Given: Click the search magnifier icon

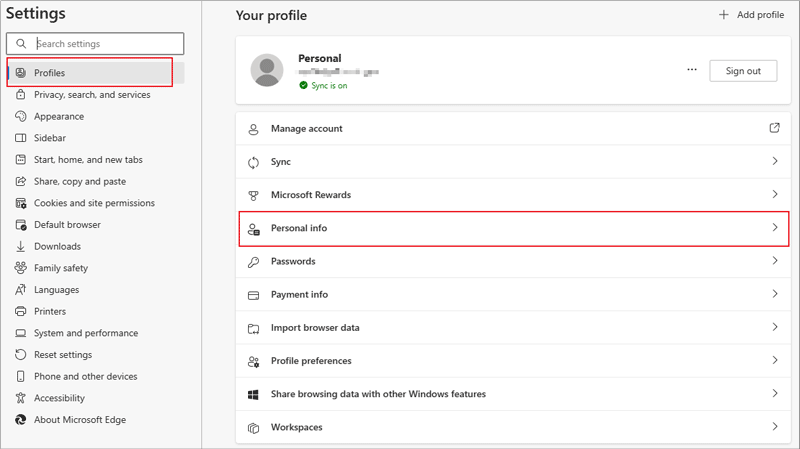Looking at the screenshot, I should click(x=21, y=44).
